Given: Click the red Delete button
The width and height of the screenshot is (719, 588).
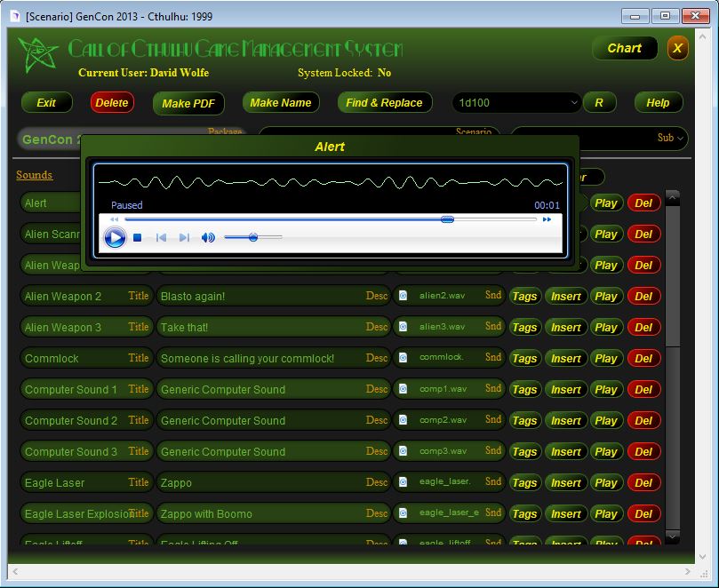Looking at the screenshot, I should coord(112,103).
